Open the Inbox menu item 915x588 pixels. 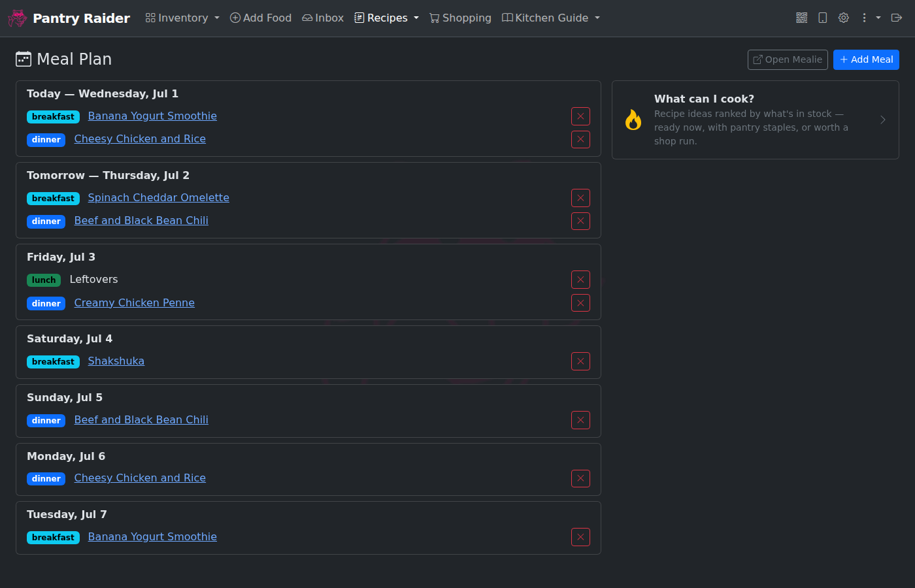click(x=323, y=18)
